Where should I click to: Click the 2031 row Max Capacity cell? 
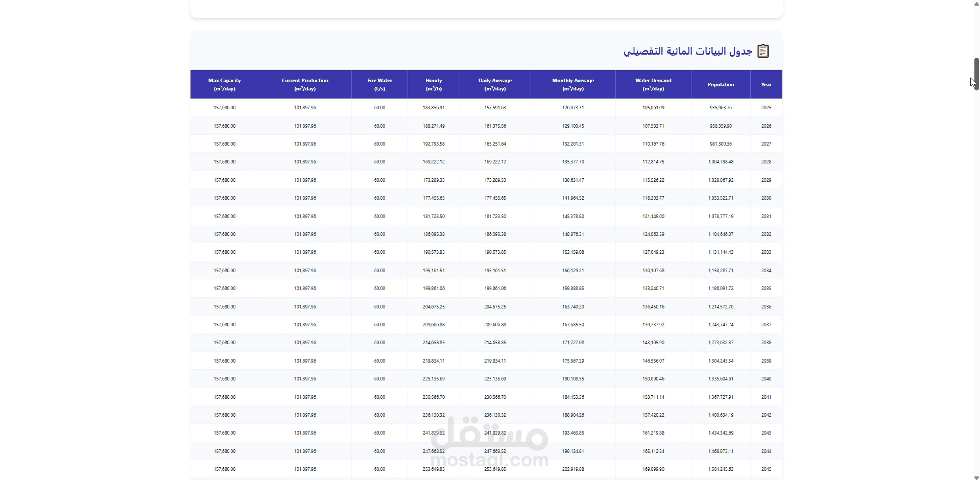click(x=224, y=217)
